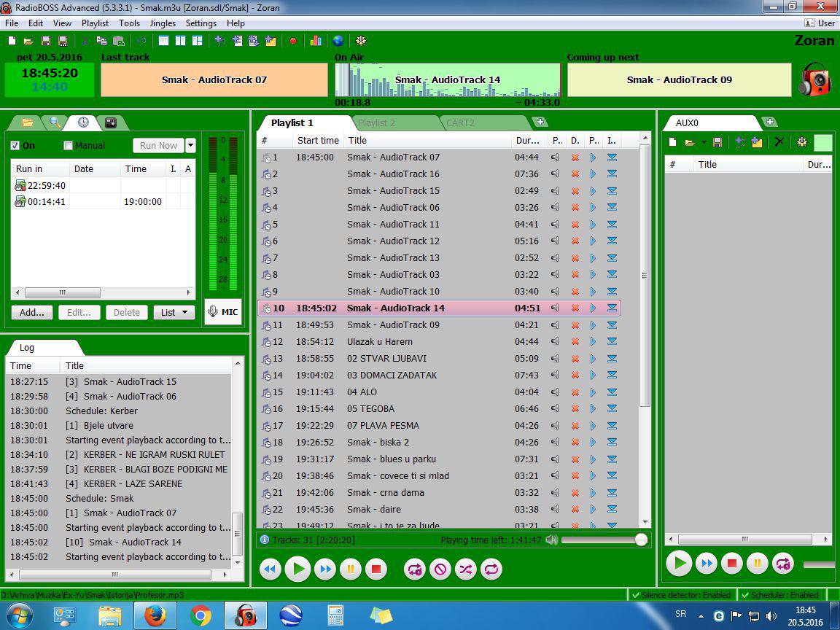
Task: Switch to single-panel layout icon
Action: [x=164, y=41]
